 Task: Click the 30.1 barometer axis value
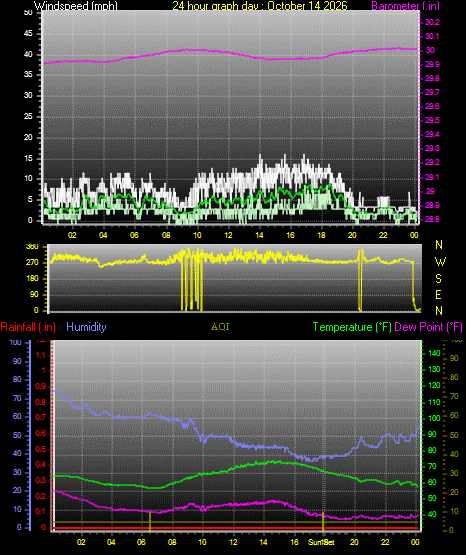tap(432, 36)
